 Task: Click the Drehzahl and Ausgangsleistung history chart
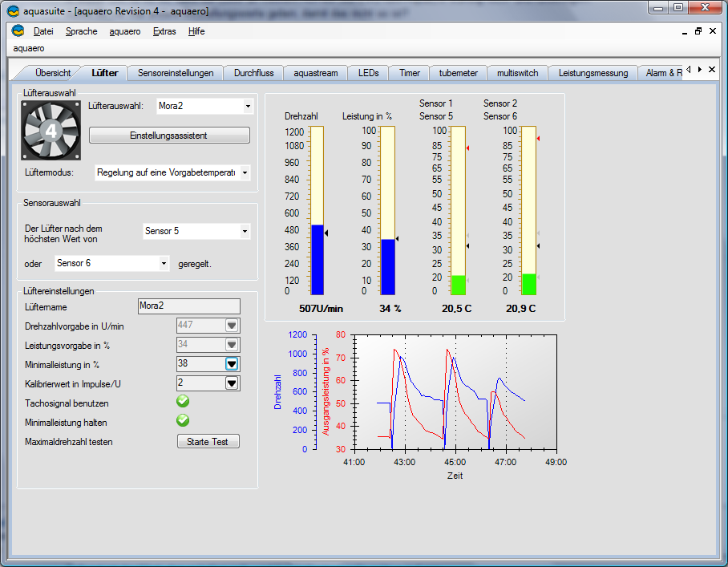[x=455, y=392]
